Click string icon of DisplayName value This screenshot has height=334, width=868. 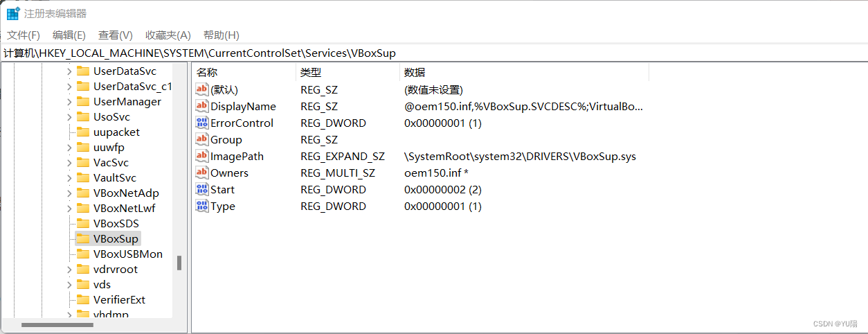pyautogui.click(x=202, y=106)
